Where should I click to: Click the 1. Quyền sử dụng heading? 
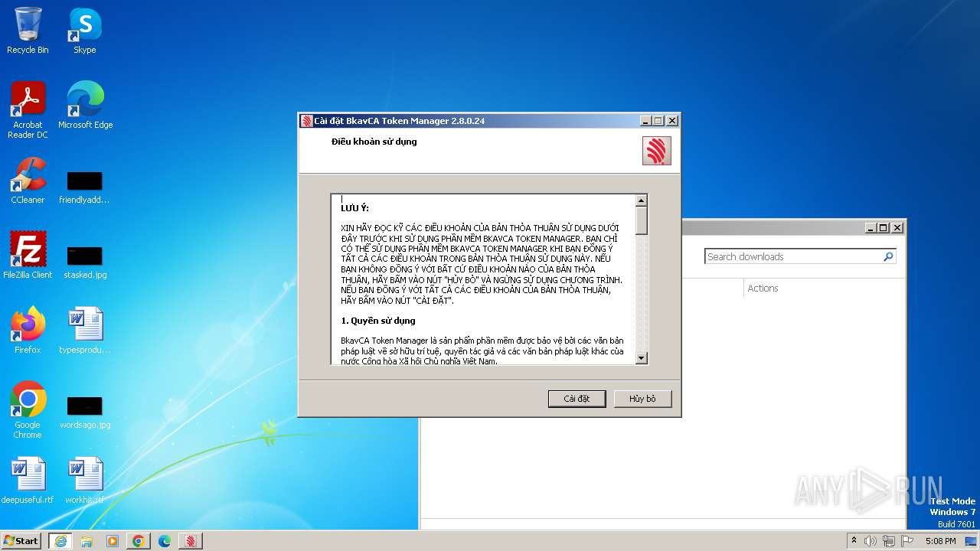[x=378, y=321]
